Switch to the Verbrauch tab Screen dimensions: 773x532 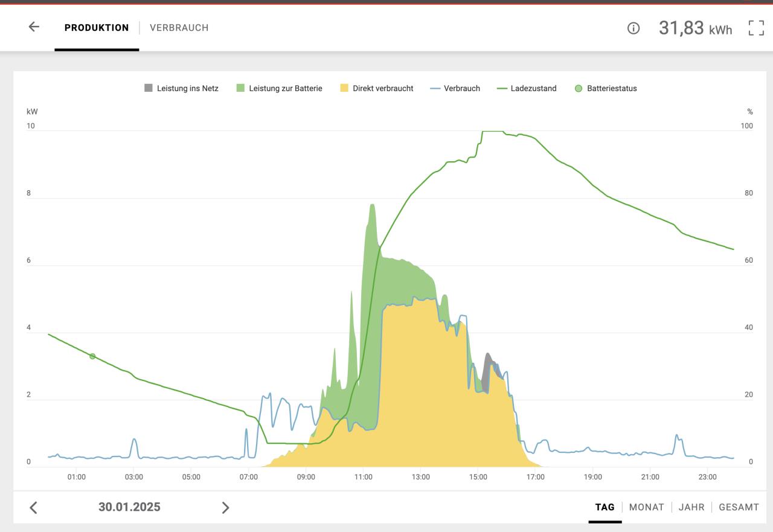tap(179, 28)
